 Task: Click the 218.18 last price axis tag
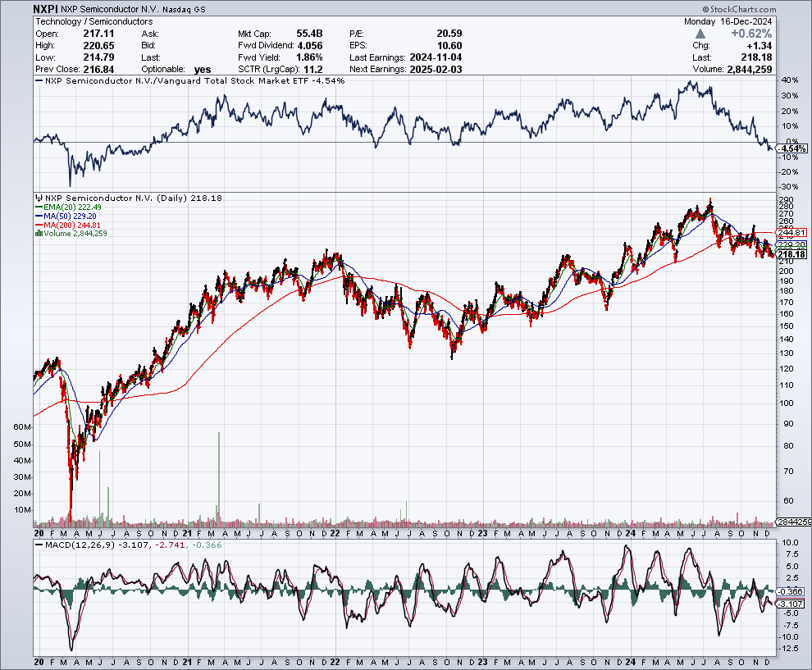pyautogui.click(x=791, y=254)
